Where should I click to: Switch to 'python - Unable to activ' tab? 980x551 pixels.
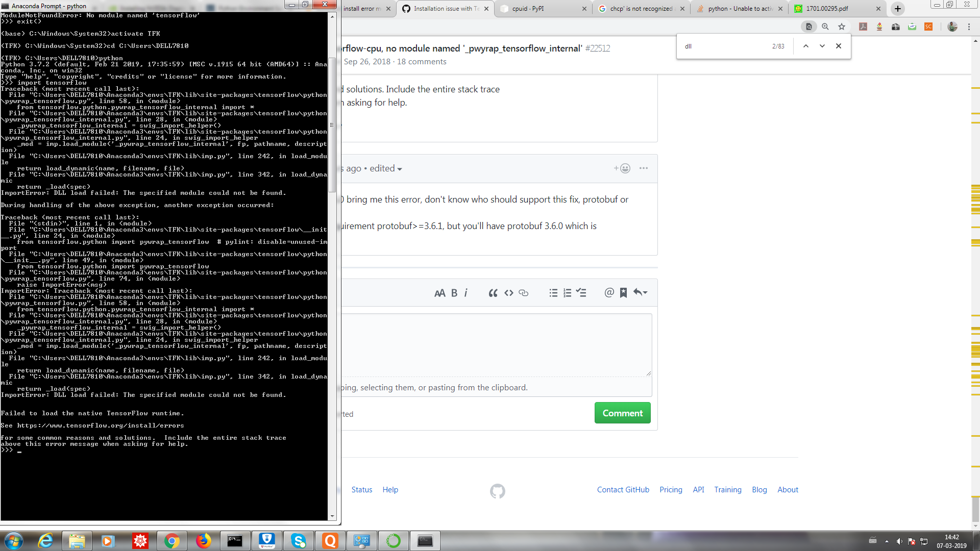pos(739,9)
